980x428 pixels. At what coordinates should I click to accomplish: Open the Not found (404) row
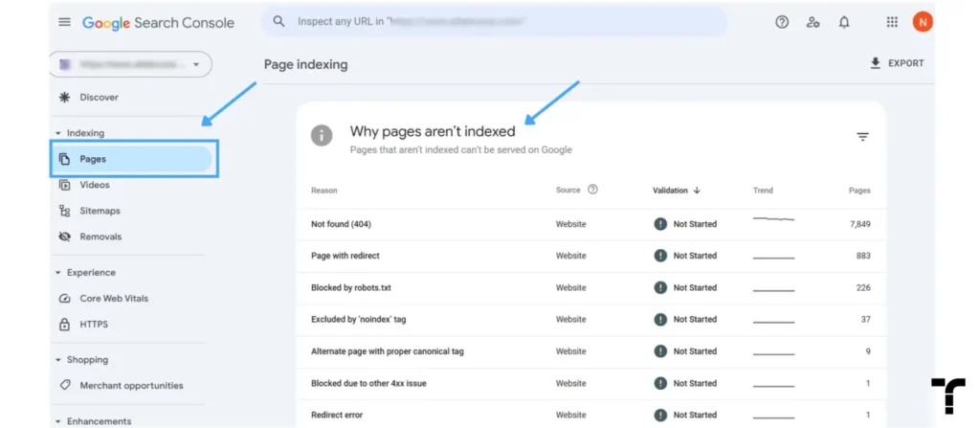click(590, 224)
